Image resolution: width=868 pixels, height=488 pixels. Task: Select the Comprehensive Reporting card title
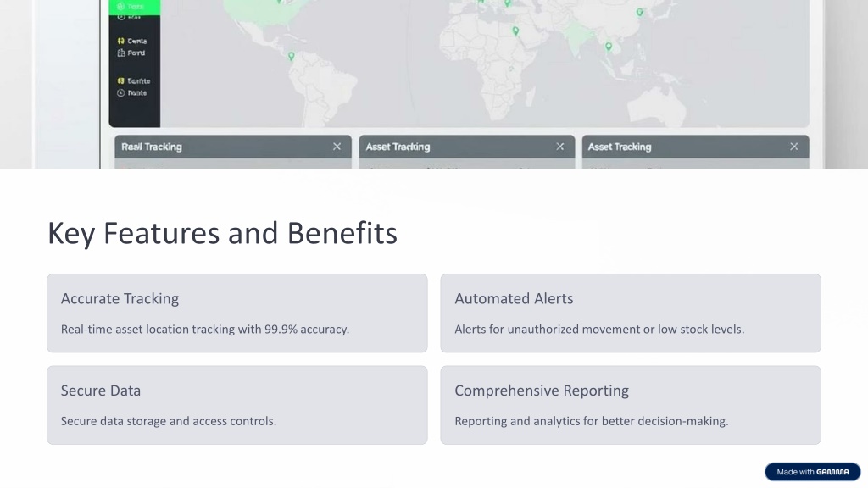(x=542, y=391)
